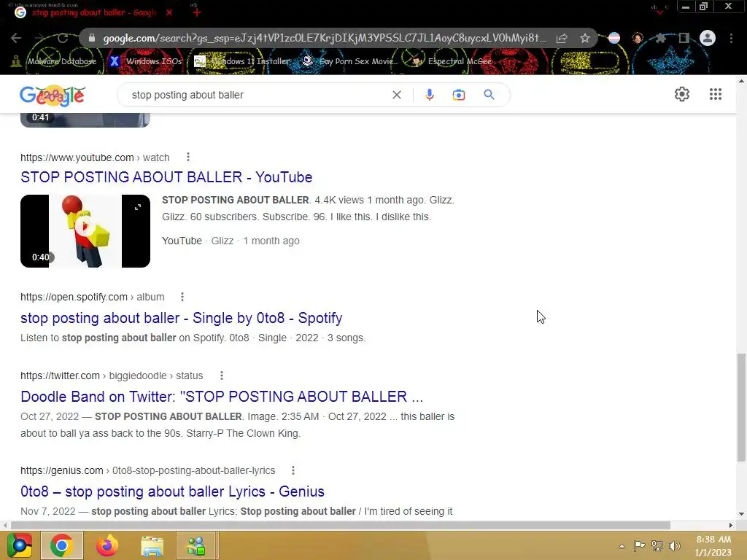The height and width of the screenshot is (560, 747).
Task: Open the Google apps grid
Action: (x=715, y=94)
